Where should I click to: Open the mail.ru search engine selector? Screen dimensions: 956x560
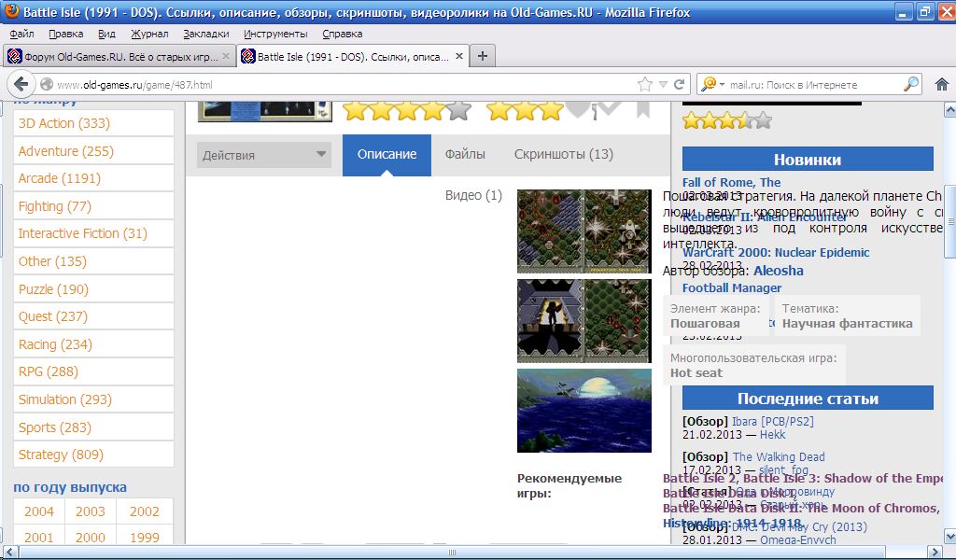click(x=712, y=84)
